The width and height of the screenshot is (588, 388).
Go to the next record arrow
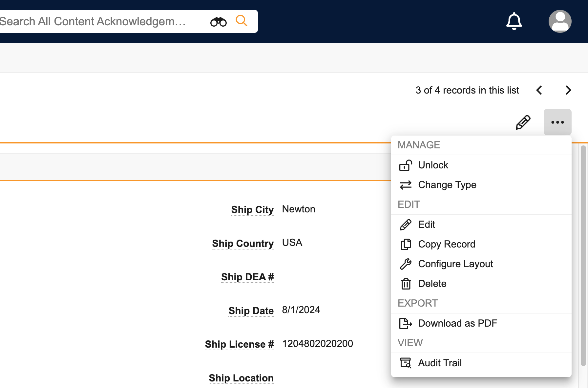(x=568, y=90)
